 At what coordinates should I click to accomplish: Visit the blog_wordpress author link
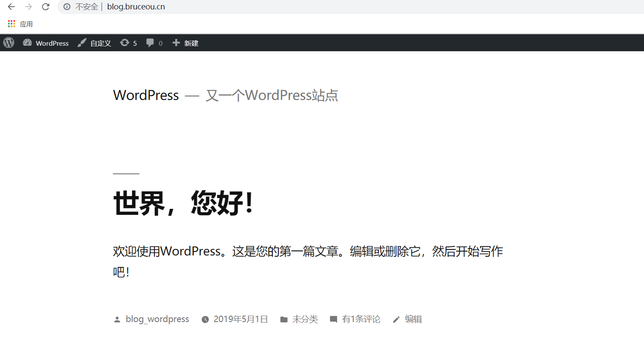coord(157,319)
